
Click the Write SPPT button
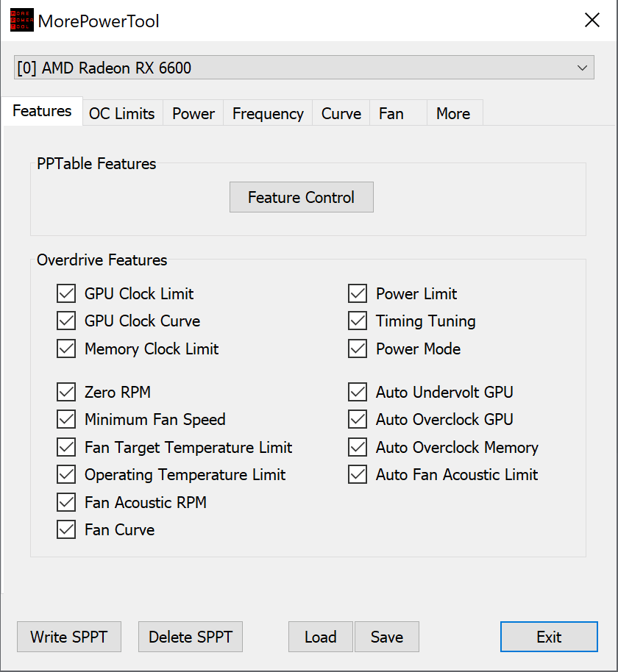coord(69,637)
